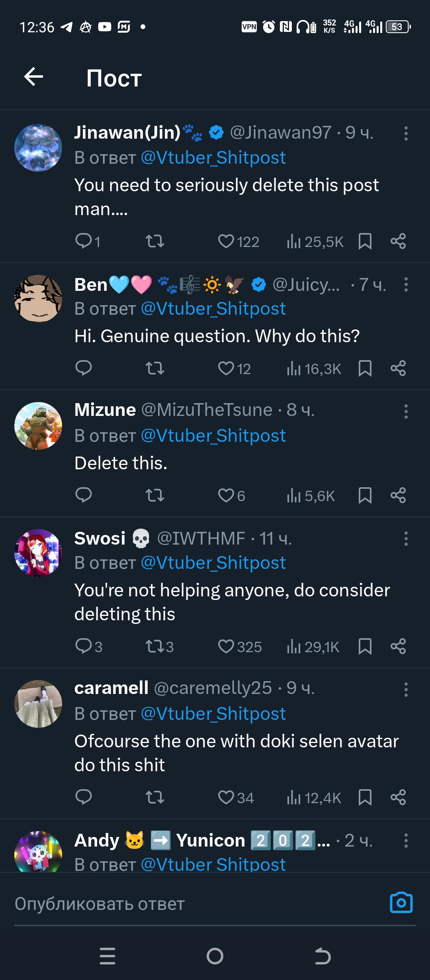Bookmark Ben's reply
The image size is (430, 980).
tap(365, 368)
